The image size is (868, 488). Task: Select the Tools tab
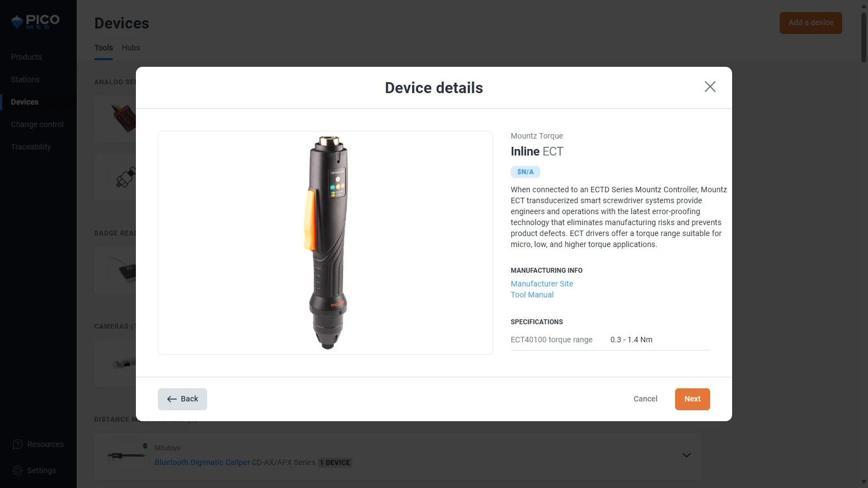104,48
